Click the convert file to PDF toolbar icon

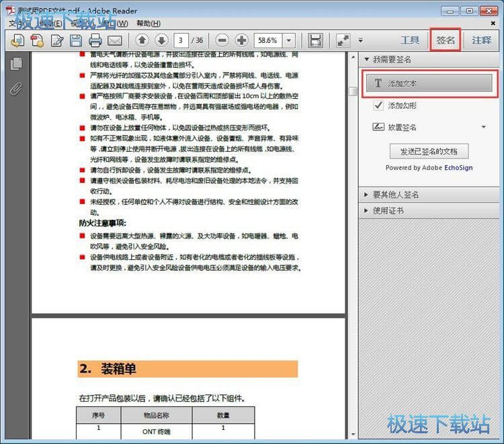pyautogui.click(x=37, y=40)
